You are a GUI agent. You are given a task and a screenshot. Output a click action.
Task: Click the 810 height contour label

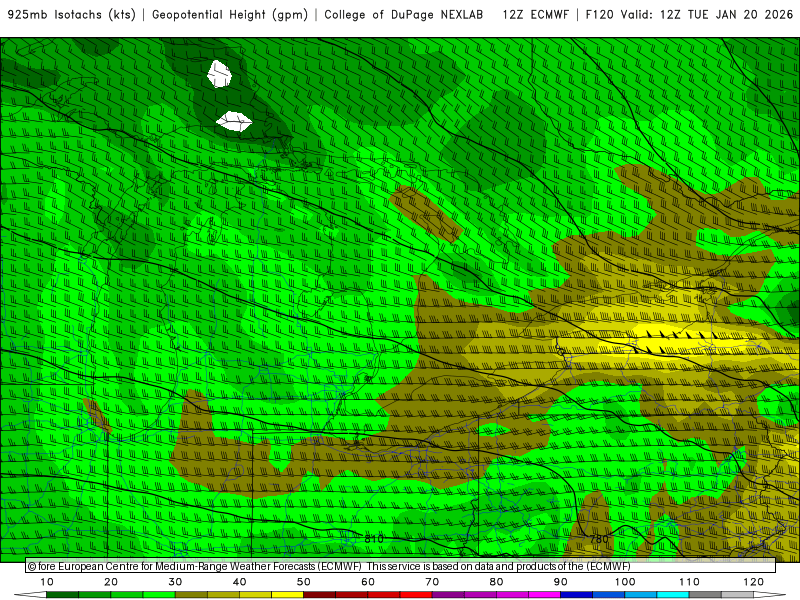[373, 539]
